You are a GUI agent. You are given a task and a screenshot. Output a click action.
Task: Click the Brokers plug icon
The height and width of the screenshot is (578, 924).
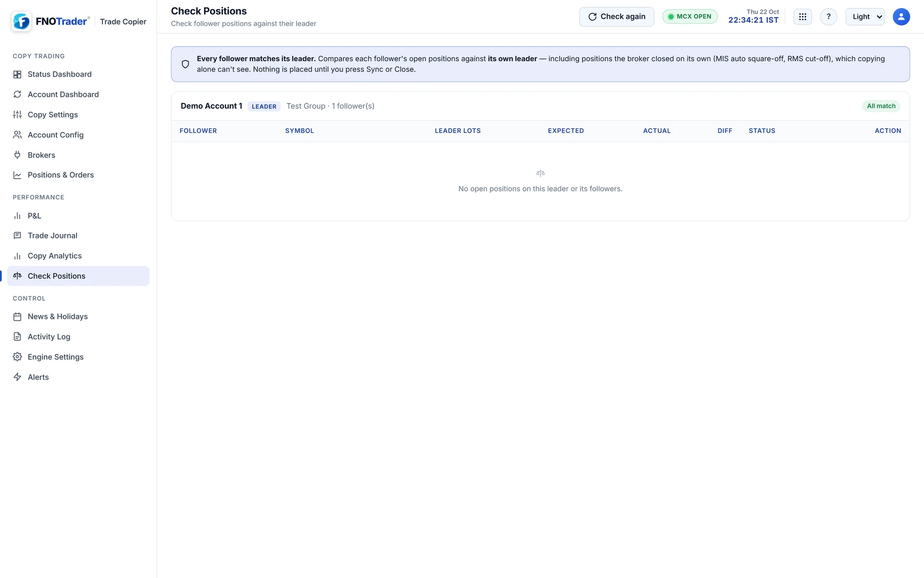point(17,155)
